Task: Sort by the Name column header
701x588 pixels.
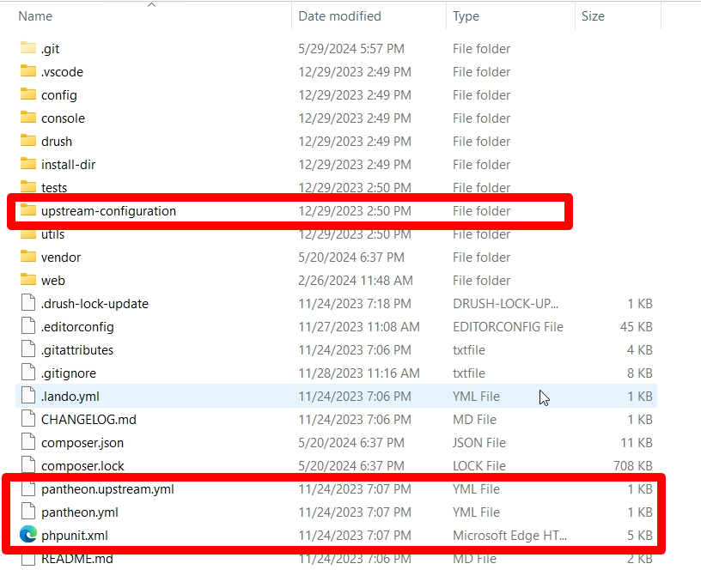Action: 35,16
